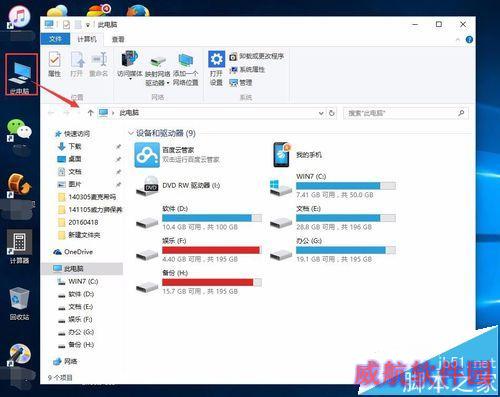
Task: Select the 备份 (H:) drive tile
Action: coord(199,282)
